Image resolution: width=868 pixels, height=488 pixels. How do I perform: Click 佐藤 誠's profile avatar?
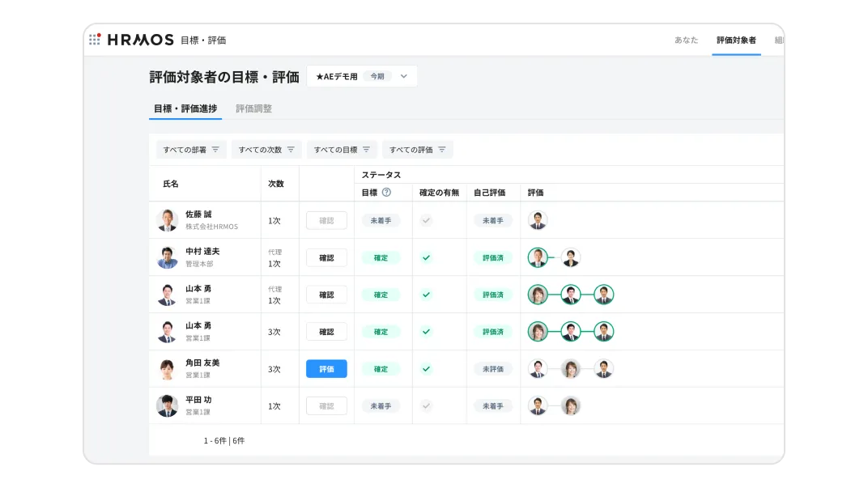[168, 219]
